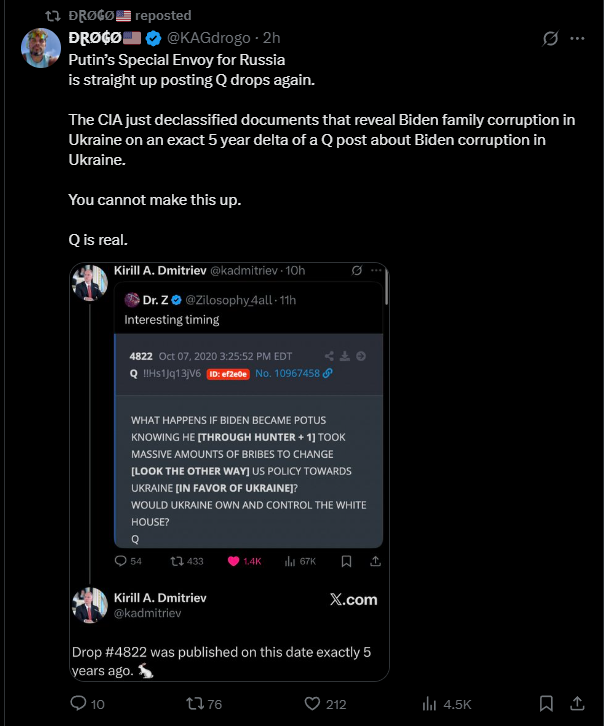The image size is (604, 726).
Task: Click the download icon in drop 4822 header
Action: click(345, 356)
